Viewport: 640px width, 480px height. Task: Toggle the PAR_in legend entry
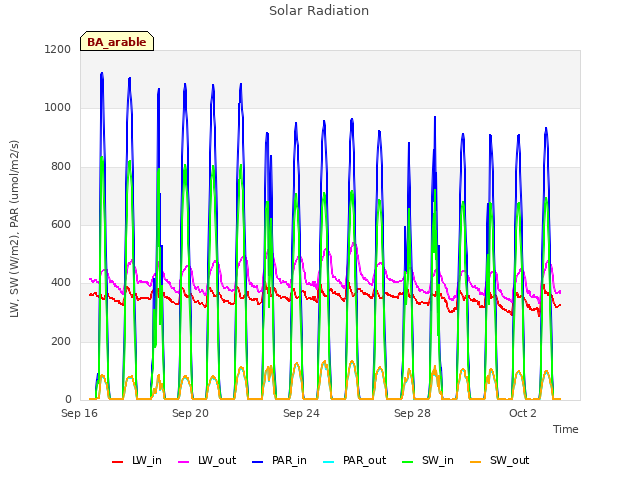pos(279,461)
